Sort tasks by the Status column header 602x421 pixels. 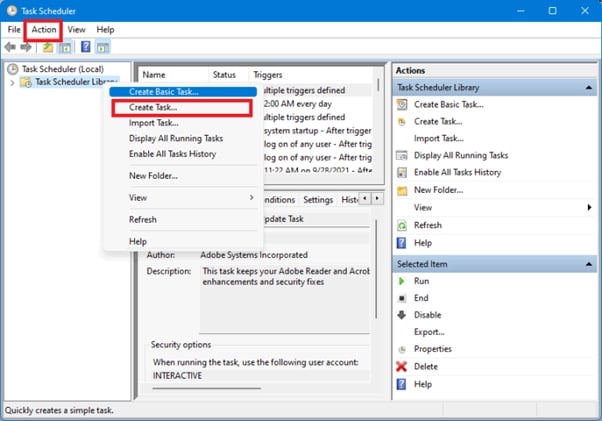pyautogui.click(x=224, y=75)
